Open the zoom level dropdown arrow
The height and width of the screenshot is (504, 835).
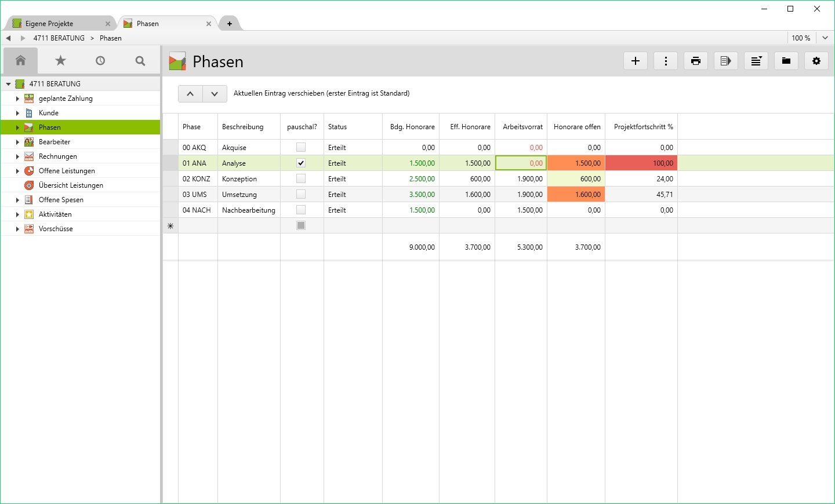(x=825, y=38)
